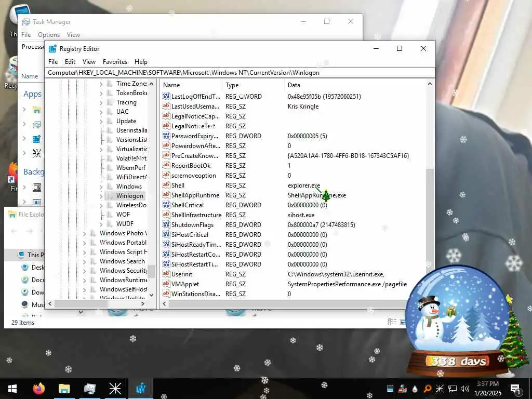This screenshot has width=532, height=399.
Task: Select the ShellAppRuntime value name
Action: click(195, 195)
